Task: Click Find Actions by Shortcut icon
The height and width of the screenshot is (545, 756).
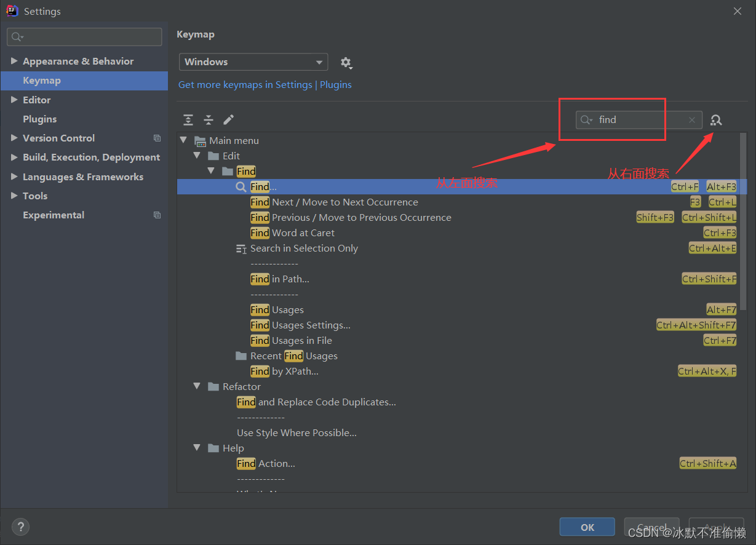Action: 716,120
